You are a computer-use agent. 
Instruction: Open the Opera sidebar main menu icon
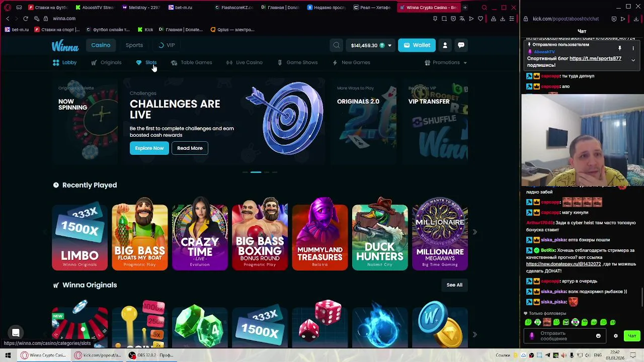coord(8,8)
